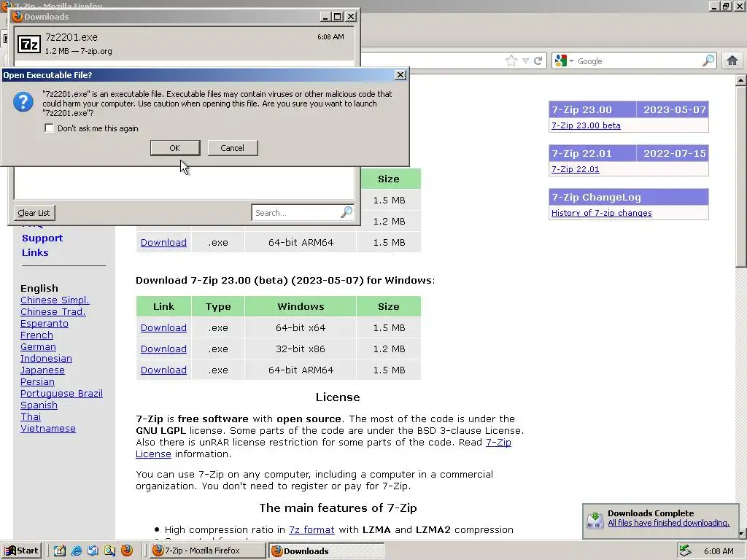Open the Google search engine dropdown
The height and width of the screenshot is (560, 747).
click(564, 61)
